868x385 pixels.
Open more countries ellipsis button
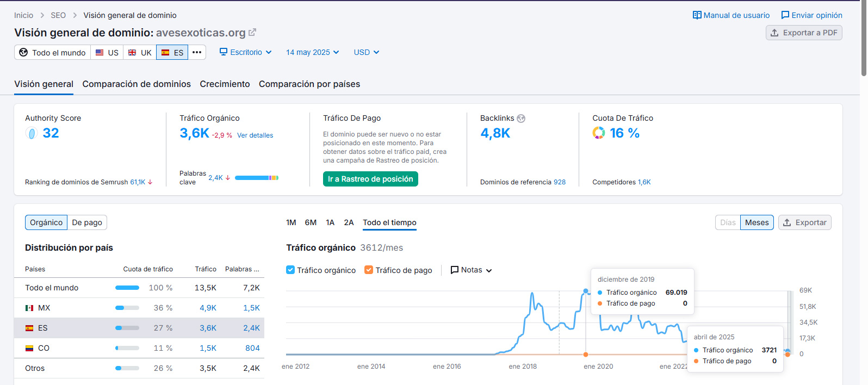pos(197,52)
